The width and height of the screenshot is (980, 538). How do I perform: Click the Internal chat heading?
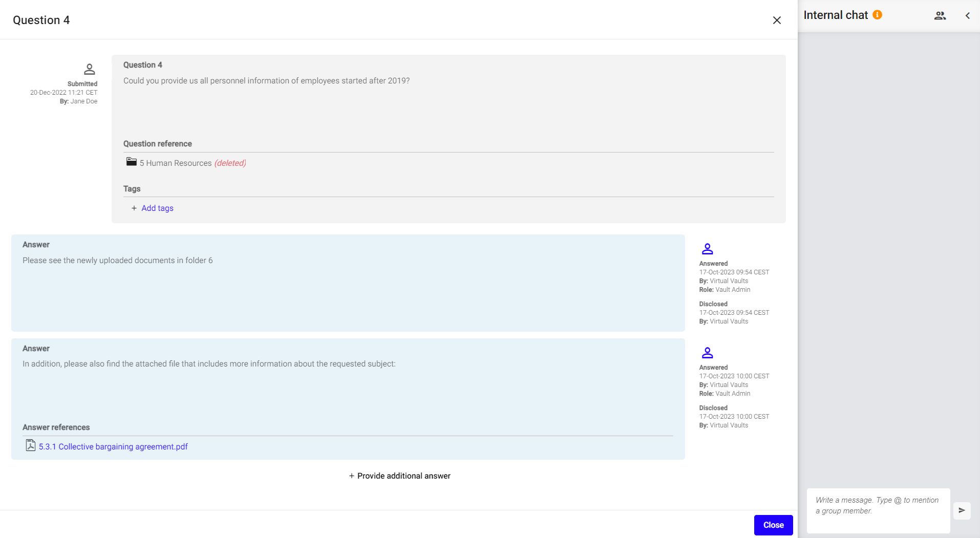tap(835, 15)
